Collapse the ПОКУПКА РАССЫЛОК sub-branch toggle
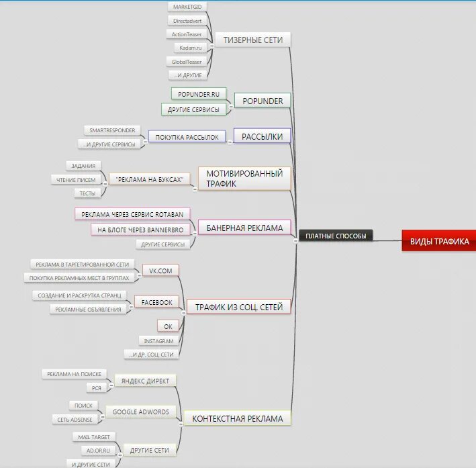 145,142
